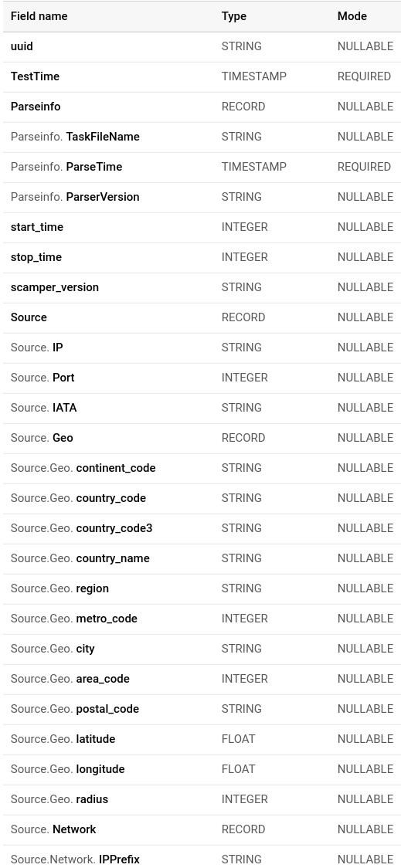Select the Source.Geo record field
Image resolution: width=401 pixels, height=868 pixels.
tap(42, 438)
